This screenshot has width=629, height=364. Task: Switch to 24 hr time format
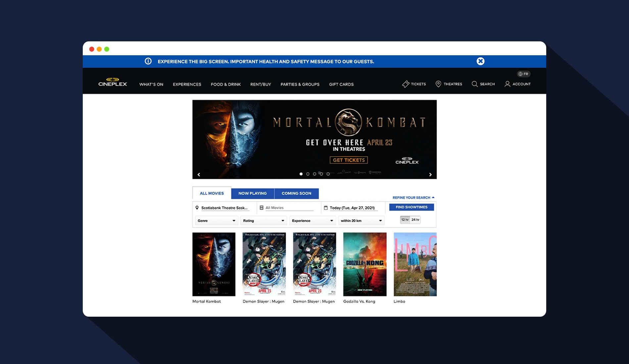point(415,220)
